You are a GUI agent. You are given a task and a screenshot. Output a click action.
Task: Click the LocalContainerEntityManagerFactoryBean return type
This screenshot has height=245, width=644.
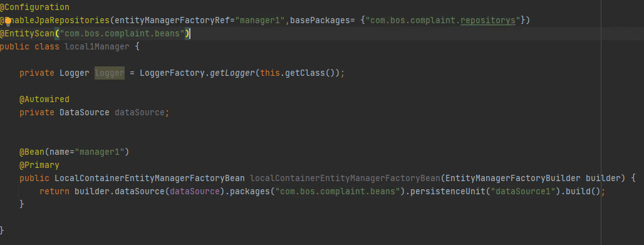tap(150, 178)
